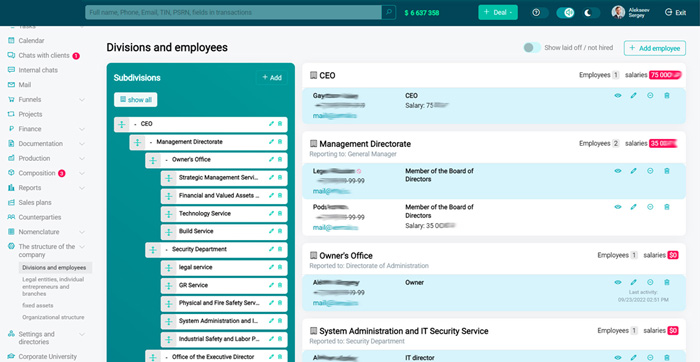Click the Projects sidebar icon
The height and width of the screenshot is (362, 700).
click(11, 114)
